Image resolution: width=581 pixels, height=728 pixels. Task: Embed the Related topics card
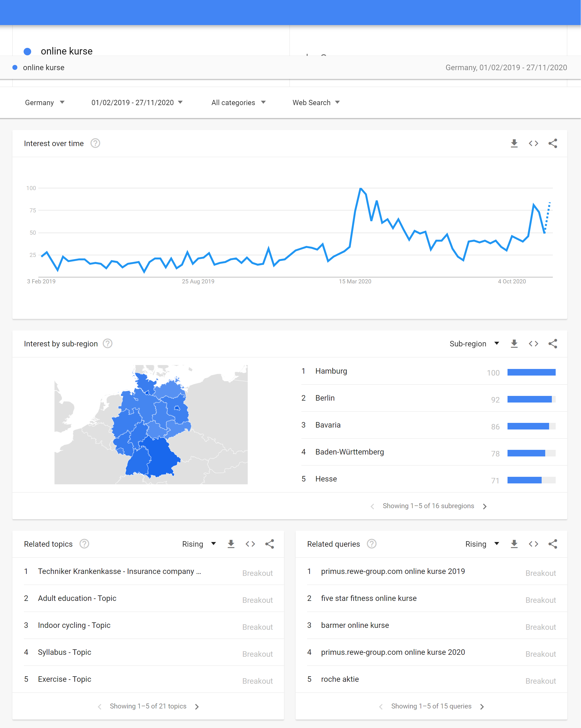[x=250, y=544]
